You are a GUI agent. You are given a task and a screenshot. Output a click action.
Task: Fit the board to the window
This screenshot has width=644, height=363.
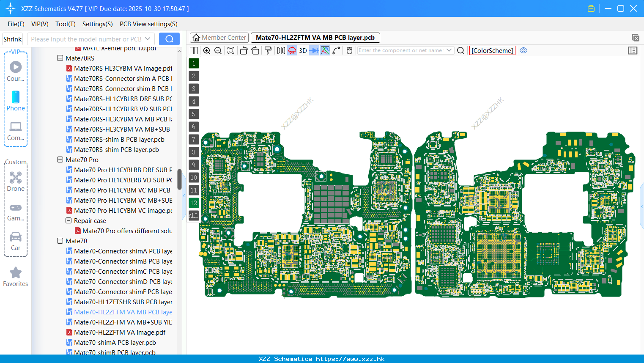coord(231,50)
